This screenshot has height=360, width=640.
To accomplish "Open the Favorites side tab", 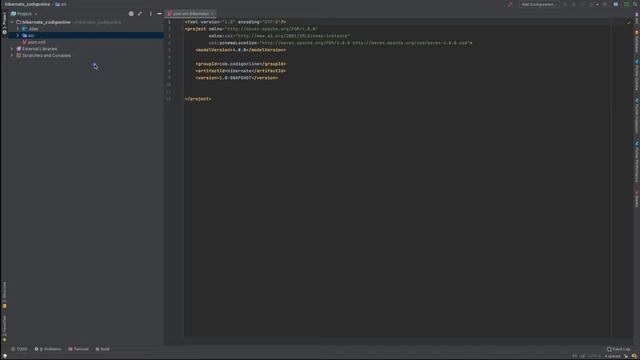I will coord(4,329).
